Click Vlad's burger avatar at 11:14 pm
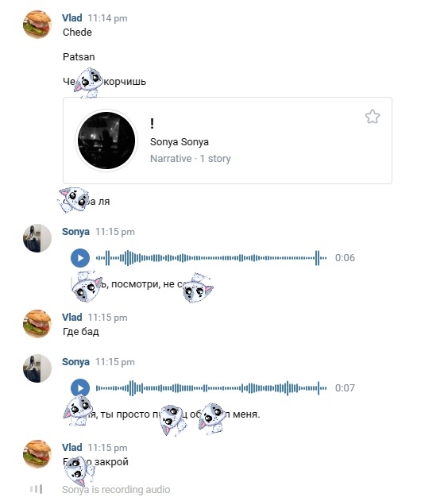Viewport: 448px width, 501px height. 37,25
